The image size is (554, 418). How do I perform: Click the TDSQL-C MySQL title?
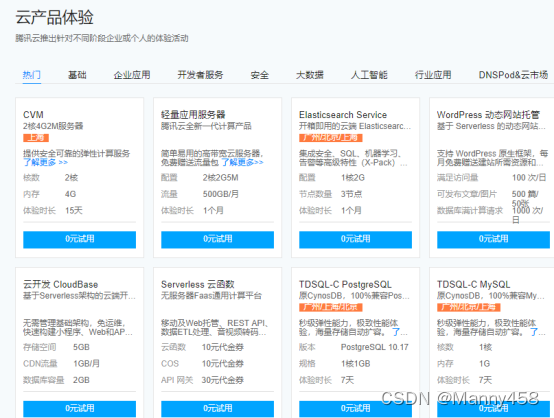click(x=473, y=284)
